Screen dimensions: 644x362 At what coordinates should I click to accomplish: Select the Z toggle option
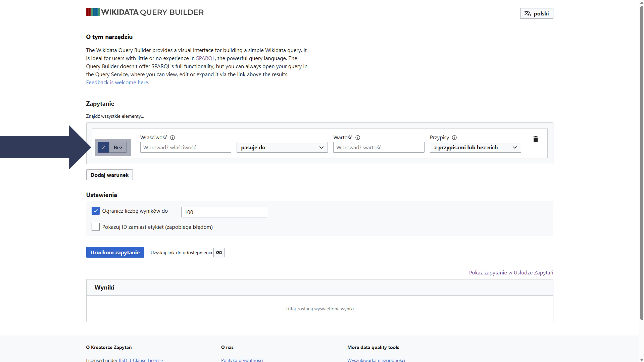[103, 147]
